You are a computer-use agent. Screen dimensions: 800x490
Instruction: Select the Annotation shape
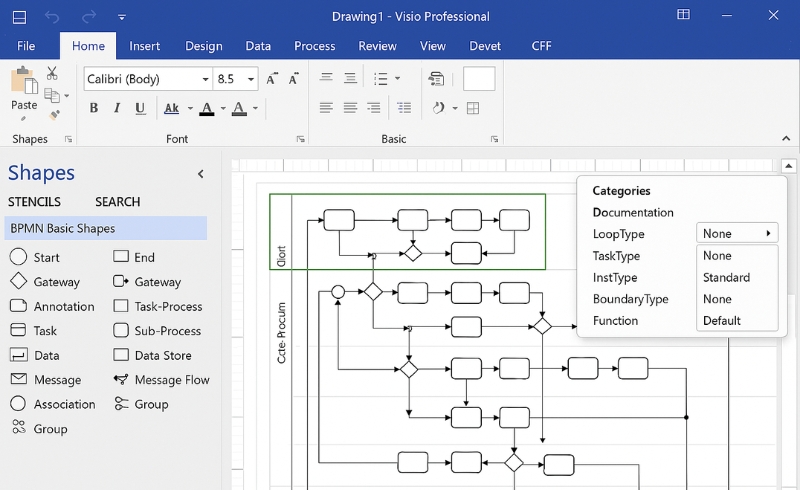click(52, 306)
